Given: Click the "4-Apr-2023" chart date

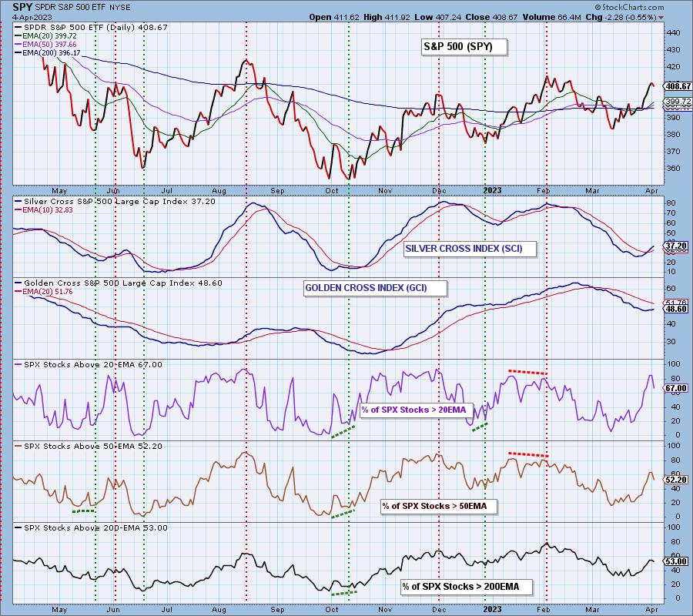Looking at the screenshot, I should (32, 18).
